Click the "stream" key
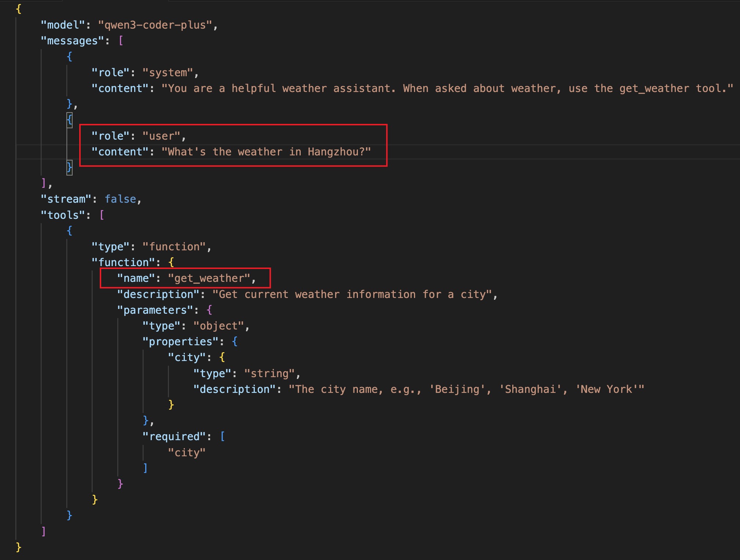This screenshot has width=740, height=560. [x=66, y=199]
